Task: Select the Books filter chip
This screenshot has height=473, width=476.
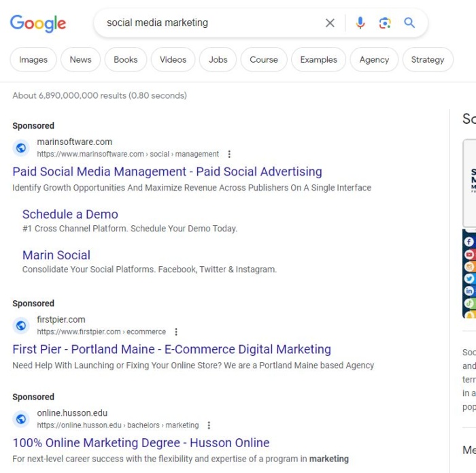Action: click(x=126, y=59)
